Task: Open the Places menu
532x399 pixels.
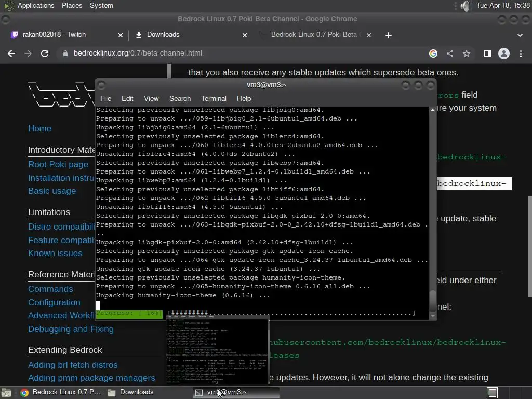Action: (x=72, y=6)
